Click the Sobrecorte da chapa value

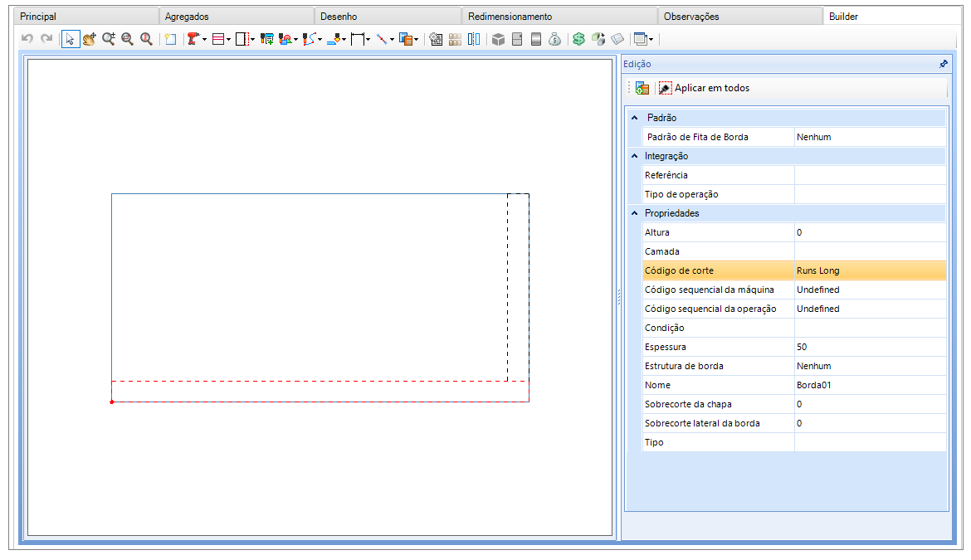870,404
